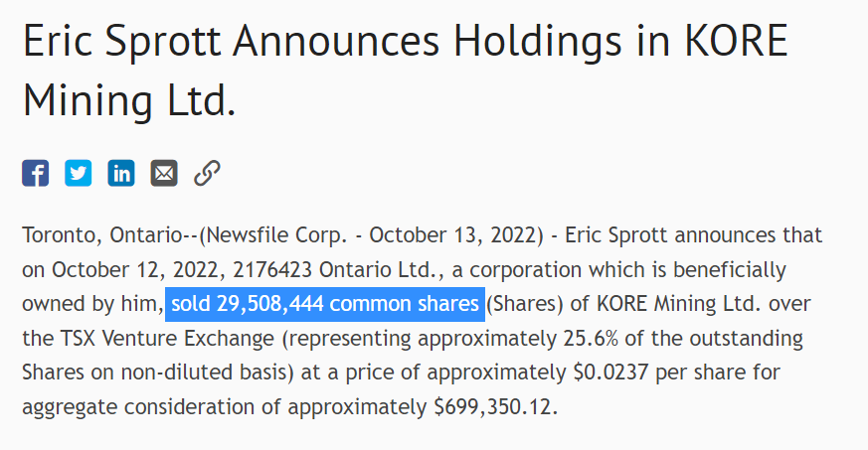Image resolution: width=868 pixels, height=450 pixels.
Task: Copy the article link with chain icon
Action: [x=207, y=173]
